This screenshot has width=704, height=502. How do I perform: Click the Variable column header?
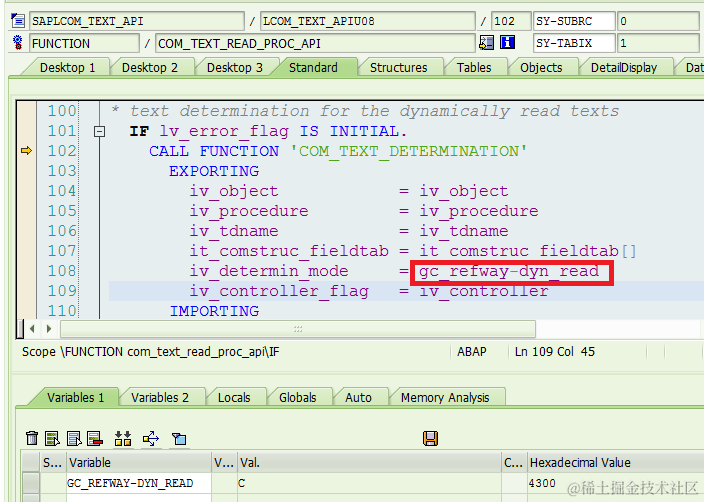pos(139,462)
